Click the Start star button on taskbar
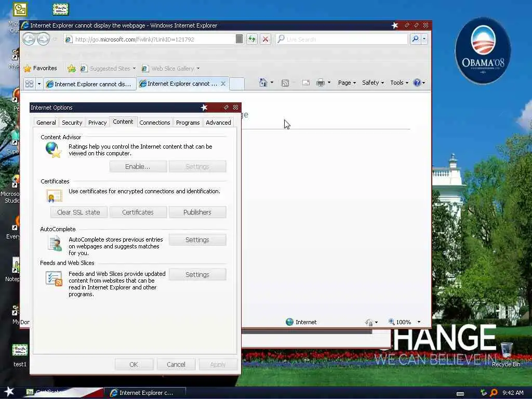The width and height of the screenshot is (532, 399). click(9, 392)
